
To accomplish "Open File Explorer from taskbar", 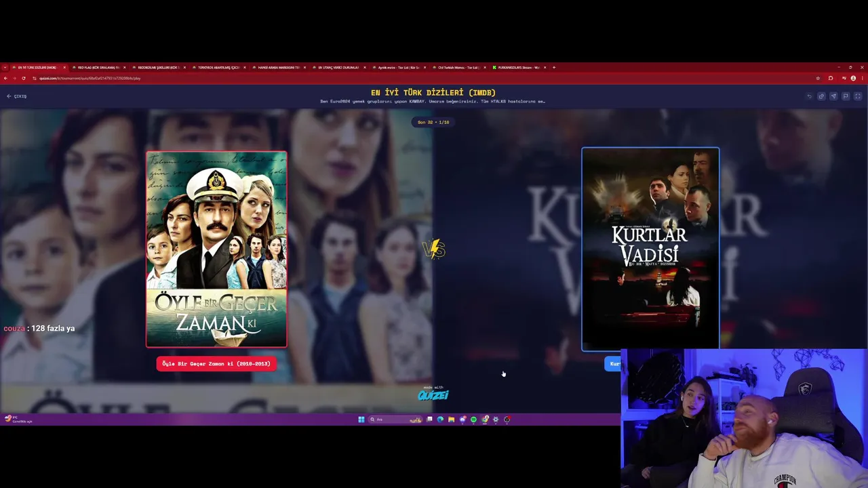I will click(451, 420).
